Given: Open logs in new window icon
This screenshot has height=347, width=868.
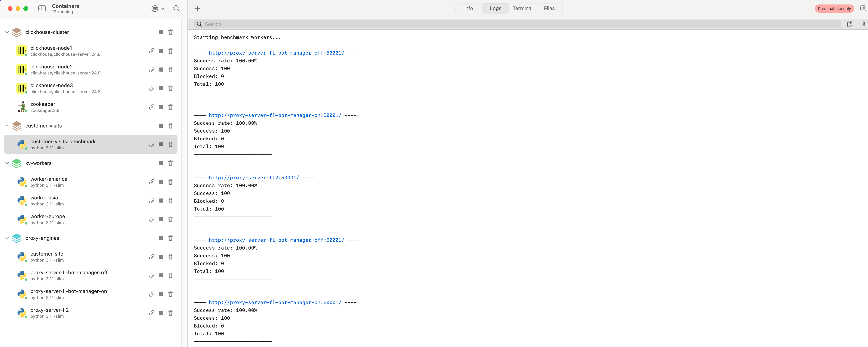Looking at the screenshot, I should click(863, 8).
